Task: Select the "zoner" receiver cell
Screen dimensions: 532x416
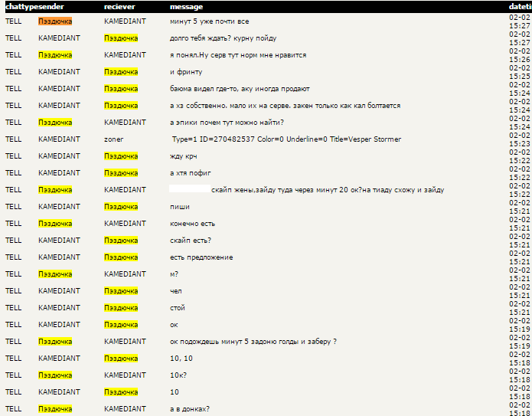Action: click(113, 139)
